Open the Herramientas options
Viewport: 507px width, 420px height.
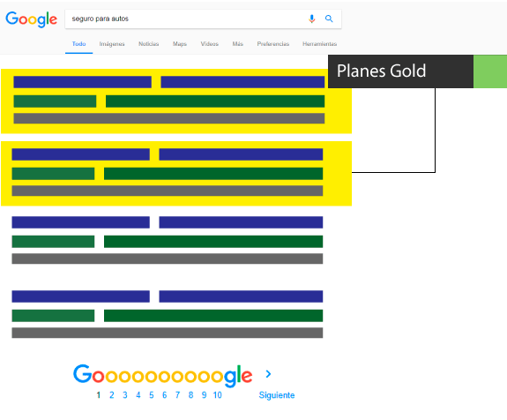[x=319, y=44]
